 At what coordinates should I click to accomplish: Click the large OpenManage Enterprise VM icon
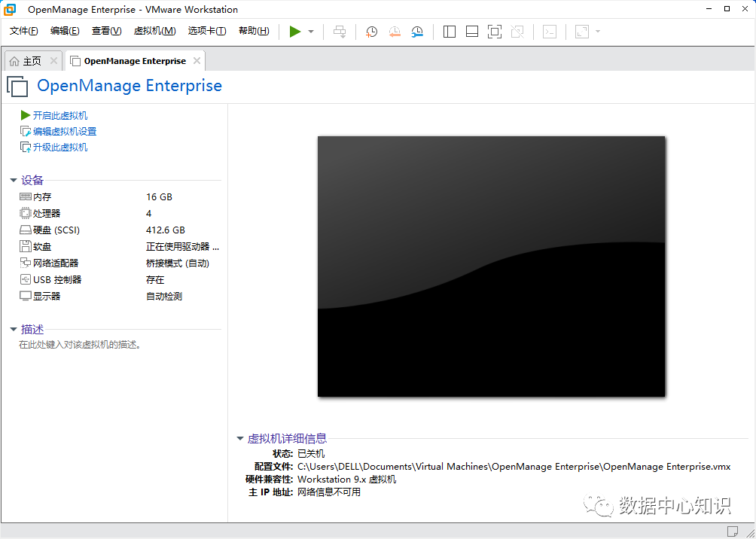[x=17, y=87]
